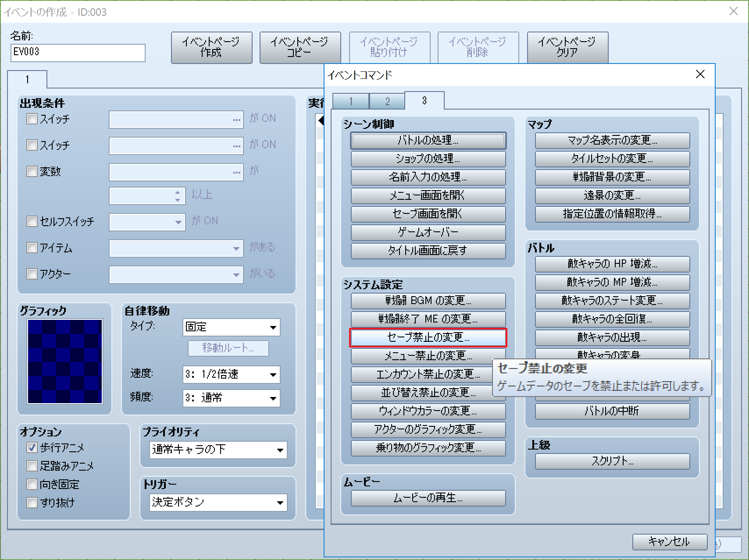Open the バトルの処理 (Battle Processing) command
The height and width of the screenshot is (560, 749).
coord(428,141)
